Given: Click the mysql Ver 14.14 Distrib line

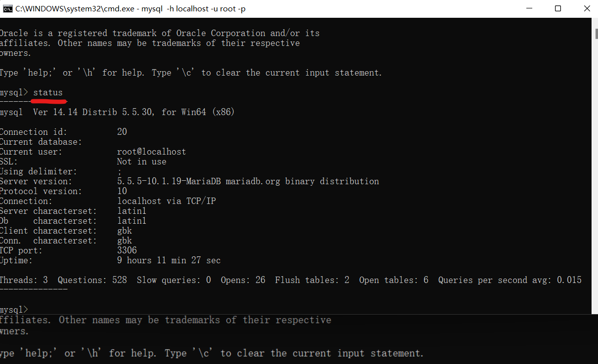Looking at the screenshot, I should [x=117, y=112].
